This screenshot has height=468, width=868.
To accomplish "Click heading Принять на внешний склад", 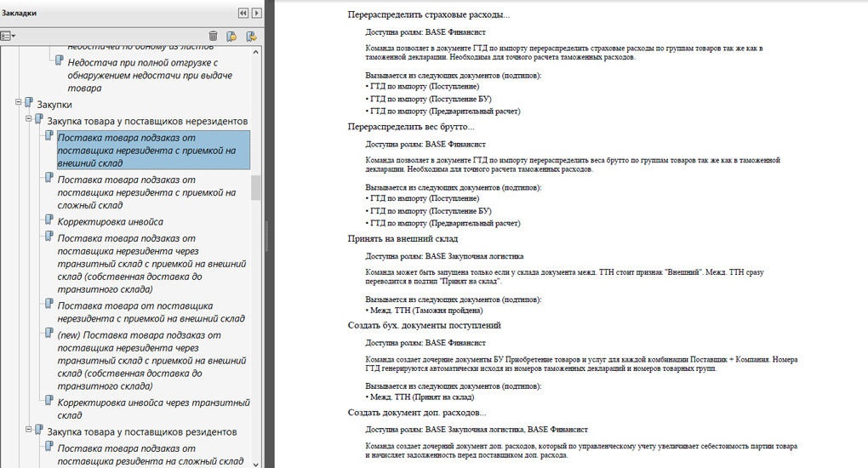I will coord(403,239).
